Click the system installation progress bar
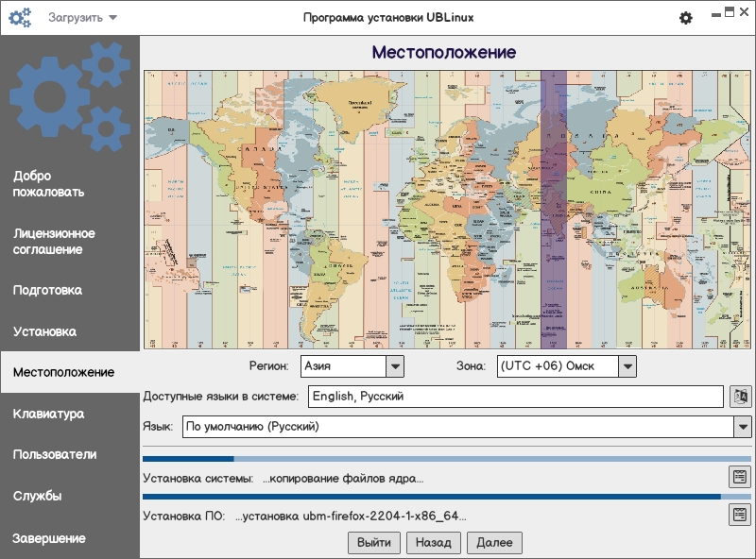 446,459
